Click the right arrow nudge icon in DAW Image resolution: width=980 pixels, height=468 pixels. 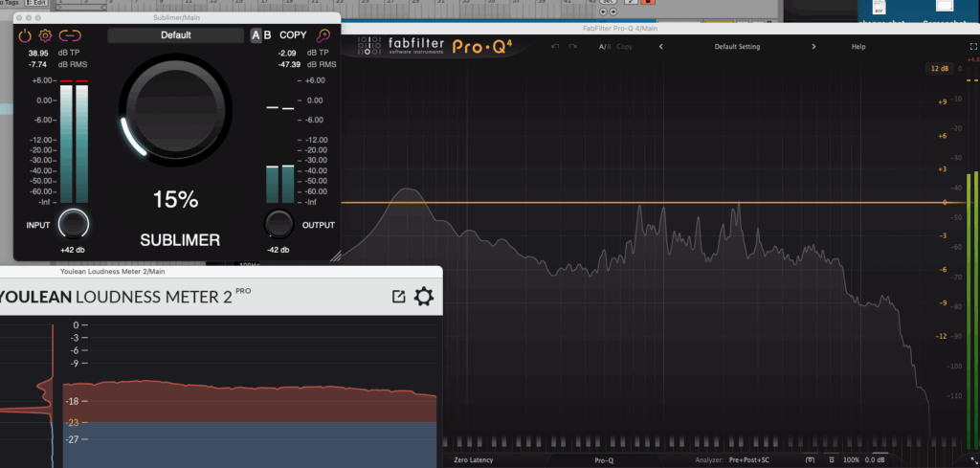[x=613, y=11]
